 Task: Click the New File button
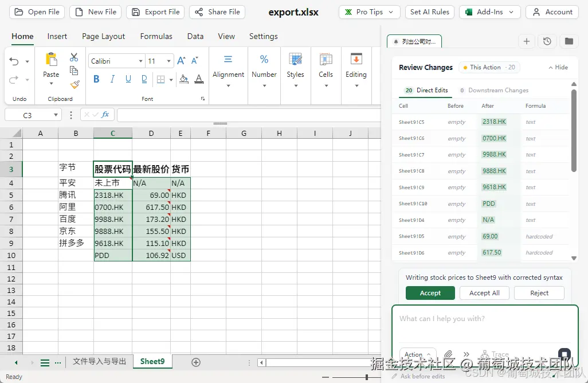point(96,12)
